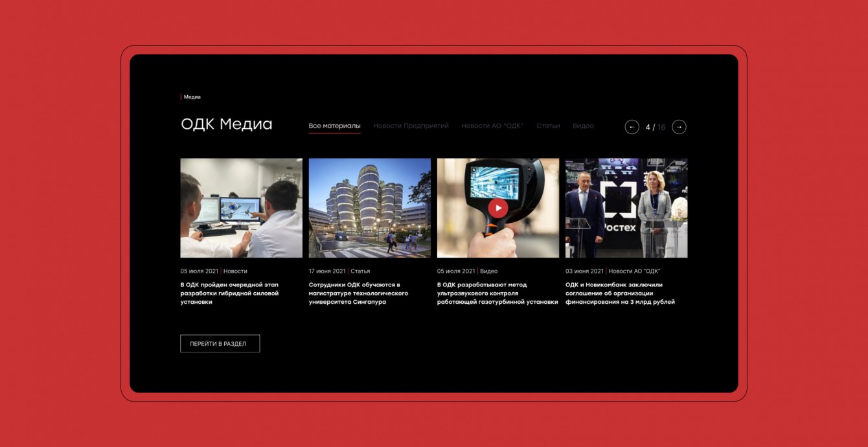Open the Singapore university building thumbnail
This screenshot has height=447, width=868.
[369, 208]
